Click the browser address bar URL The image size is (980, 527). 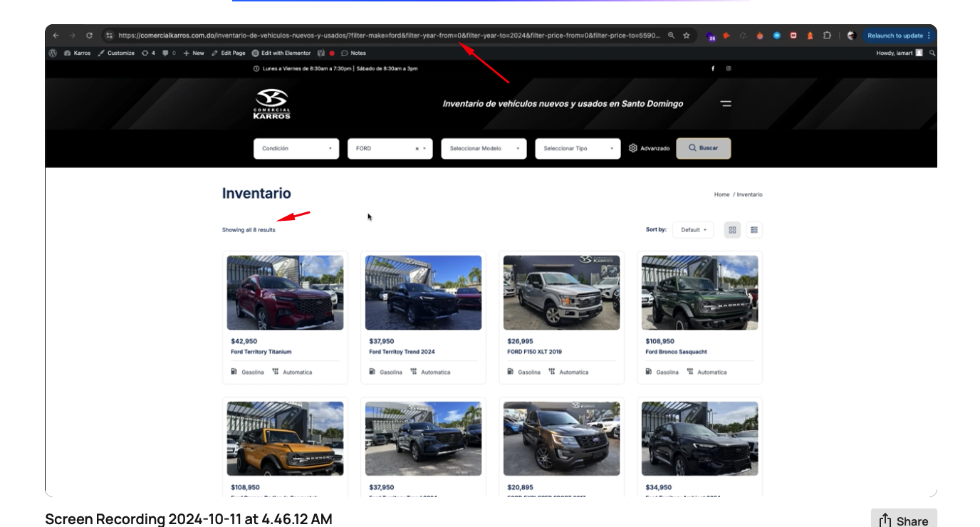pos(390,35)
